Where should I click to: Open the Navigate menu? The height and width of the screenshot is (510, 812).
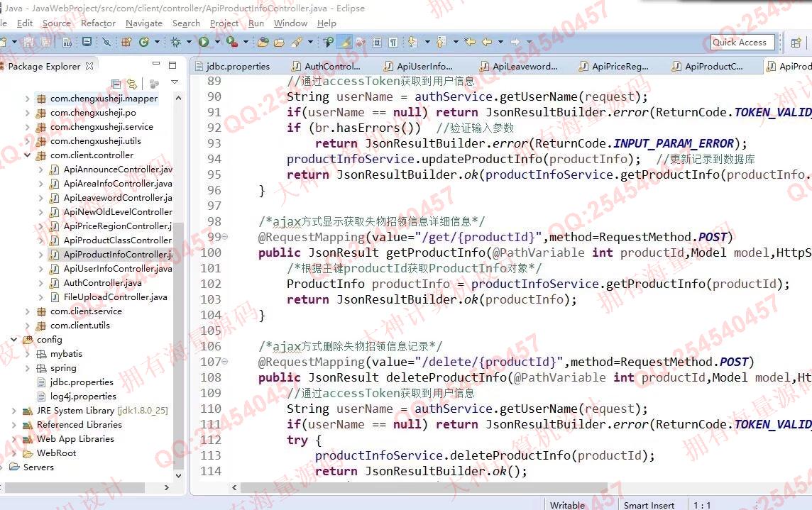coord(144,23)
